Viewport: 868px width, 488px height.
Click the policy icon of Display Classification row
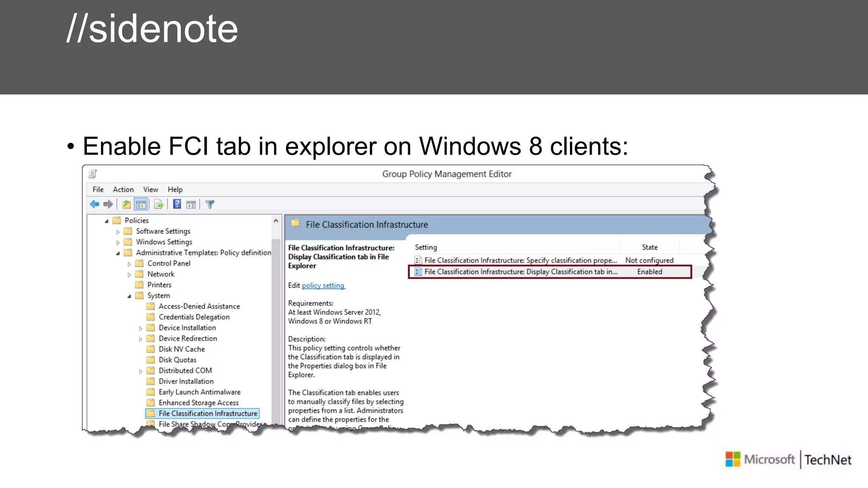tap(418, 272)
